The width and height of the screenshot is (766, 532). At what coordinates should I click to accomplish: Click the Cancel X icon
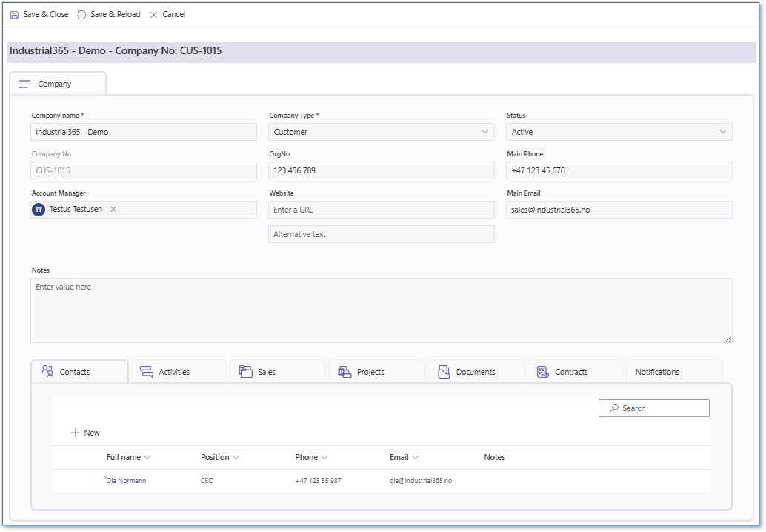point(153,15)
